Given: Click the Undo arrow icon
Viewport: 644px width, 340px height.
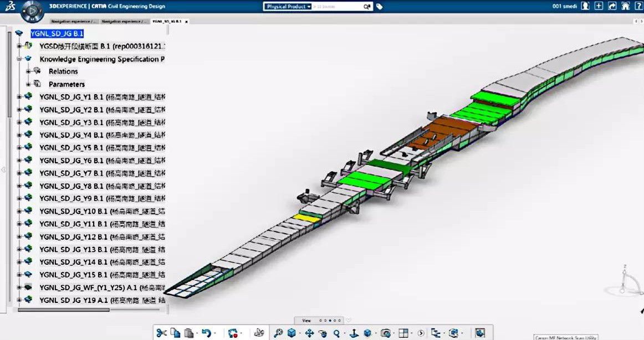Looking at the screenshot, I should point(207,333).
